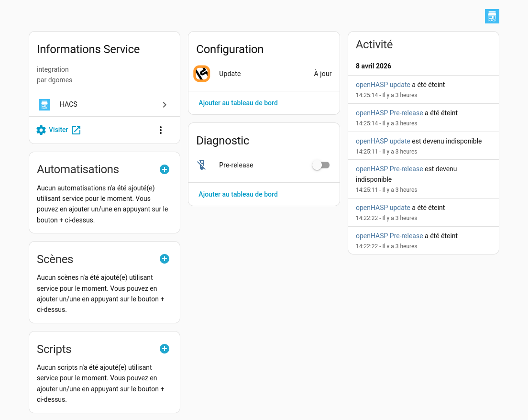Open the last openHASP Pre-release activity link
This screenshot has height=420, width=528.
(389, 236)
